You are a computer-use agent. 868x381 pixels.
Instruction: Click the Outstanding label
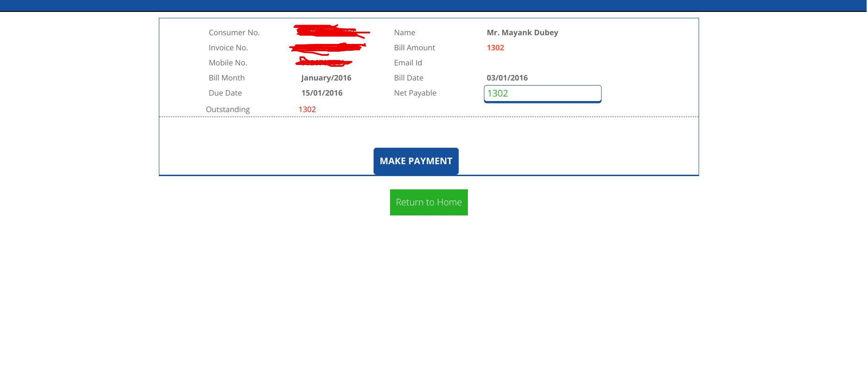point(228,109)
